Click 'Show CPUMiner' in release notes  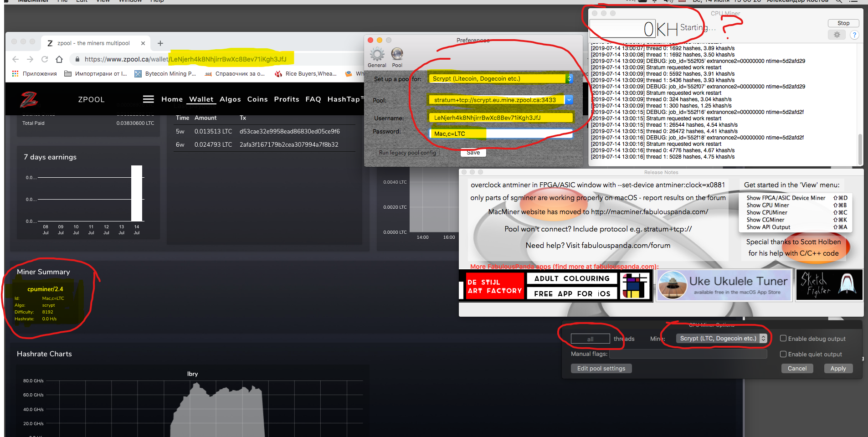coord(767,212)
